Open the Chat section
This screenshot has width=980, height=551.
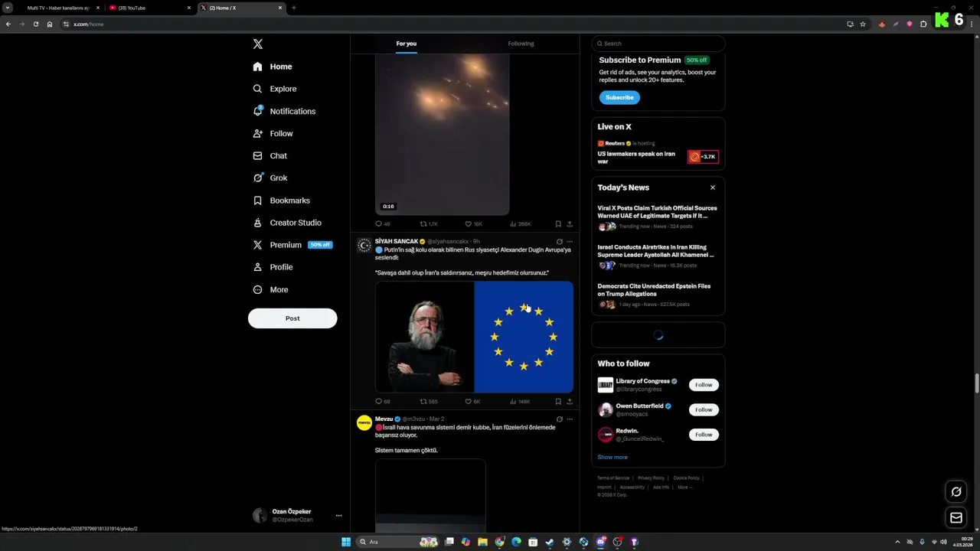[269, 155]
